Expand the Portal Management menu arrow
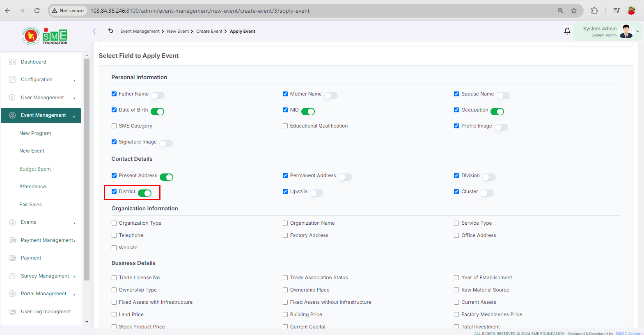The height and width of the screenshot is (335, 644). pos(74,295)
